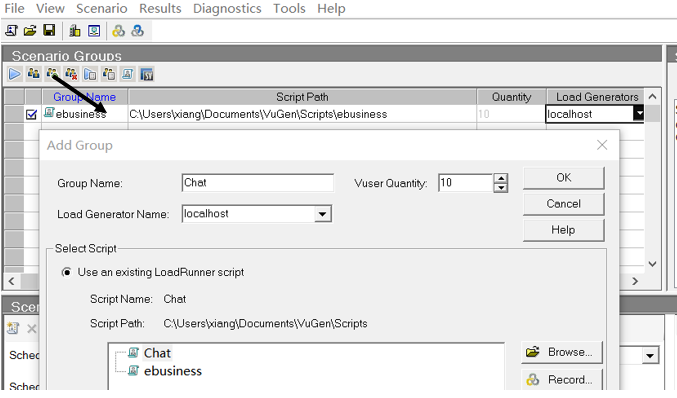This screenshot has height=398, width=677.
Task: Select Chat script in the script tree
Action: [157, 353]
